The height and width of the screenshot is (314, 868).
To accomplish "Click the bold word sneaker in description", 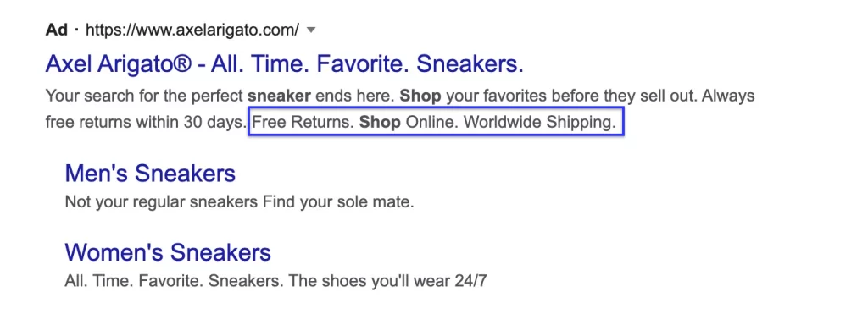I will (279, 96).
